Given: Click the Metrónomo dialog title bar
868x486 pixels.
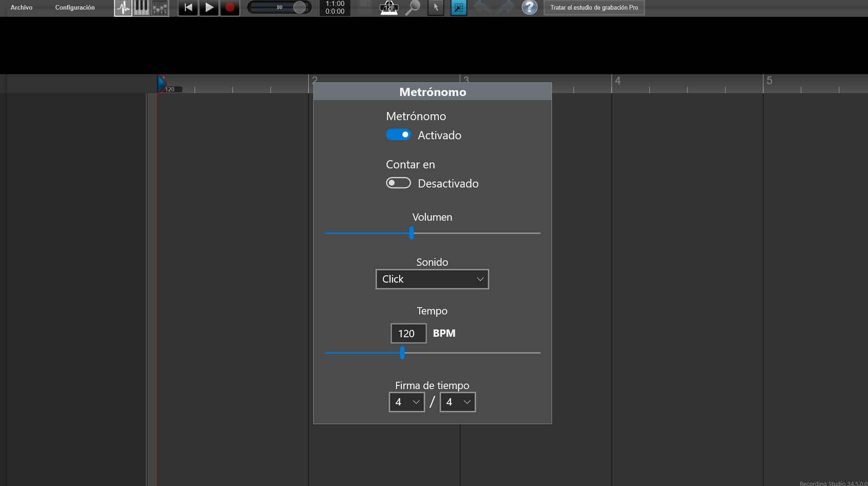Looking at the screenshot, I should 432,92.
